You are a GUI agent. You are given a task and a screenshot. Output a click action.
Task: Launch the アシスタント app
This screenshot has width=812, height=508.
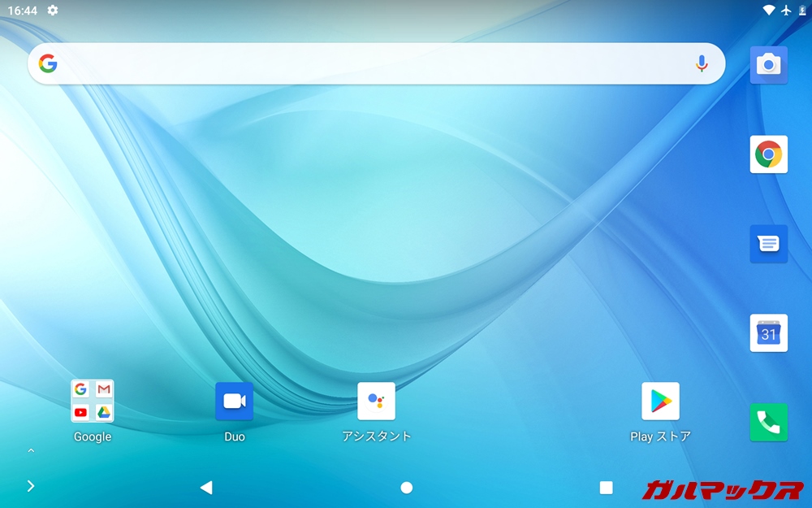pos(376,402)
